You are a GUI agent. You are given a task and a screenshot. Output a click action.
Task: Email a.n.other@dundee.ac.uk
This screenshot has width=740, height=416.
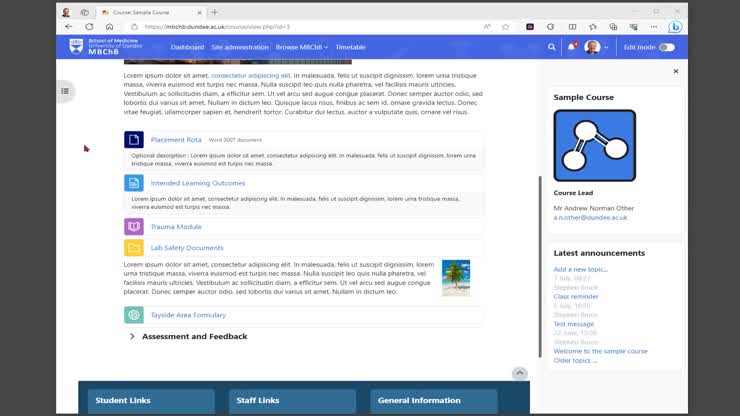click(x=590, y=218)
